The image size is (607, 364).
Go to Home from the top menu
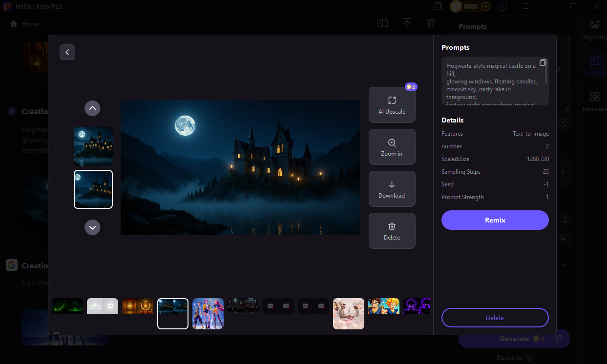[x=24, y=23]
